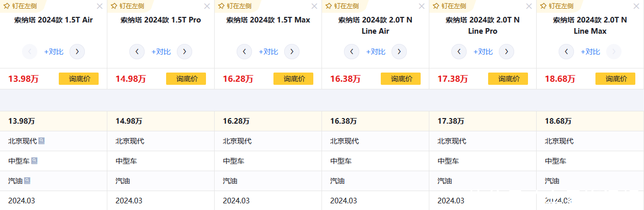Shift 2.0T N Line Air column right
644x210 pixels.
pyautogui.click(x=399, y=52)
